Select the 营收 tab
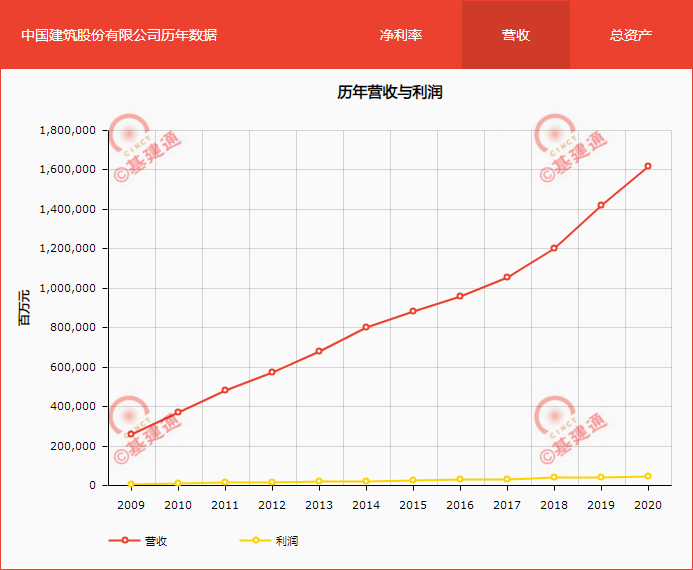 click(x=516, y=35)
